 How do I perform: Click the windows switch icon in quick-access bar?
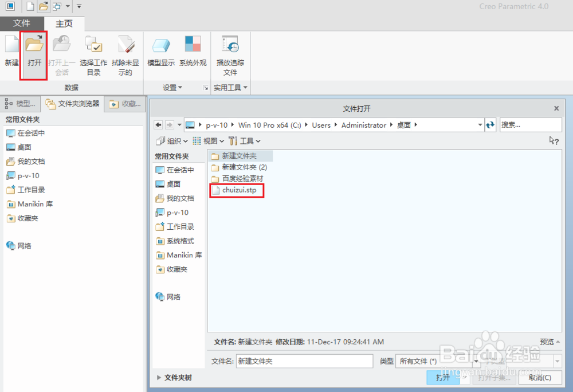57,6
